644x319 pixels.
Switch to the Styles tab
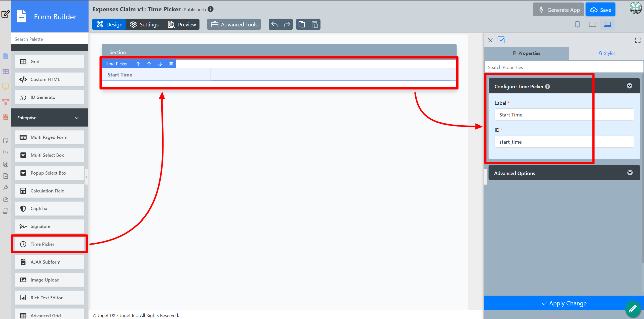pyautogui.click(x=607, y=53)
